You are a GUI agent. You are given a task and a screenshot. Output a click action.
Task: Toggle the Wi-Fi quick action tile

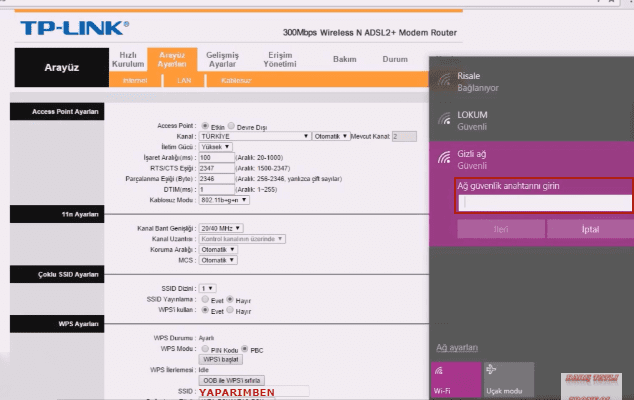pyautogui.click(x=456, y=380)
